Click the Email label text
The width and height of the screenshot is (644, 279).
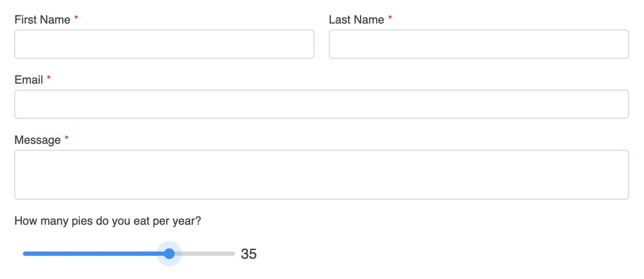tap(29, 80)
